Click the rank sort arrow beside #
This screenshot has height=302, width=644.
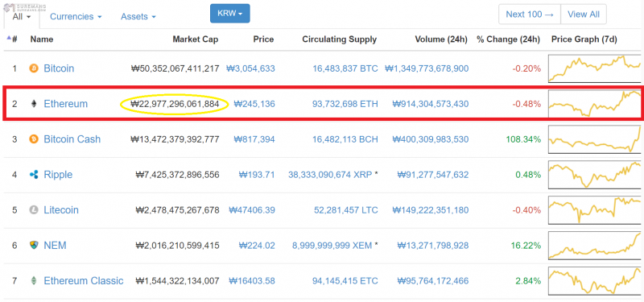coord(9,38)
